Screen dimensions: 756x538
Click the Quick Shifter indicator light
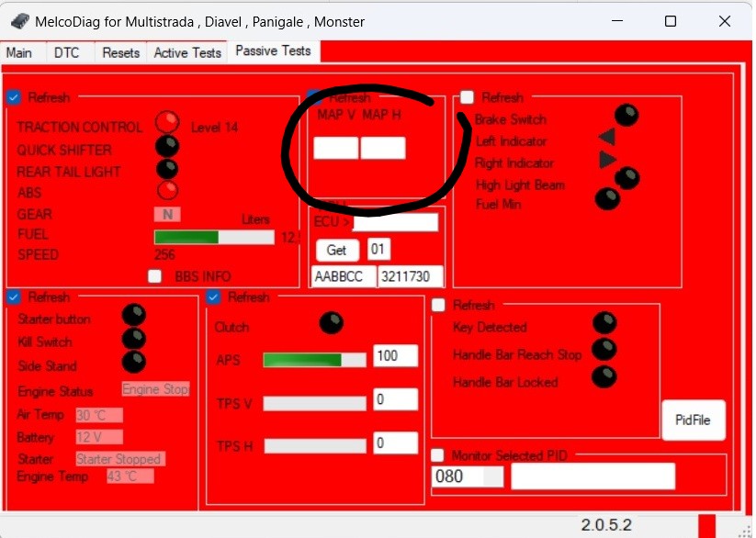tap(167, 146)
